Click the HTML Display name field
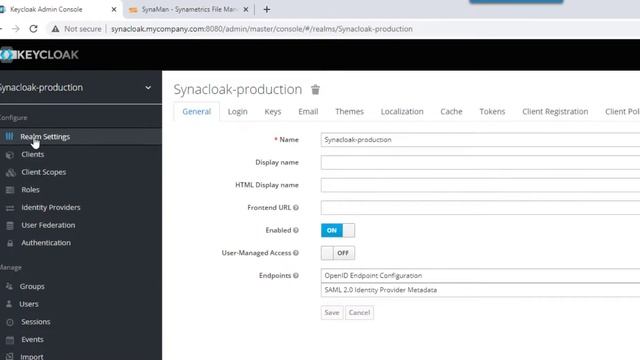This screenshot has height=360, width=640. 480,185
